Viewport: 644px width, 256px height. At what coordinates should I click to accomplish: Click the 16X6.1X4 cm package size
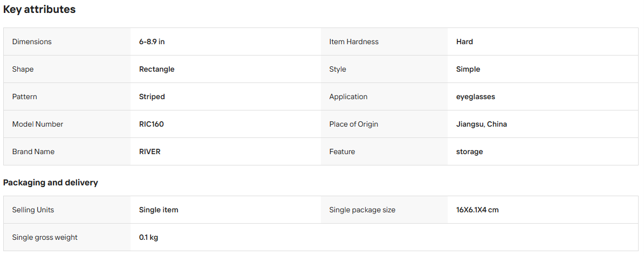coord(478,210)
